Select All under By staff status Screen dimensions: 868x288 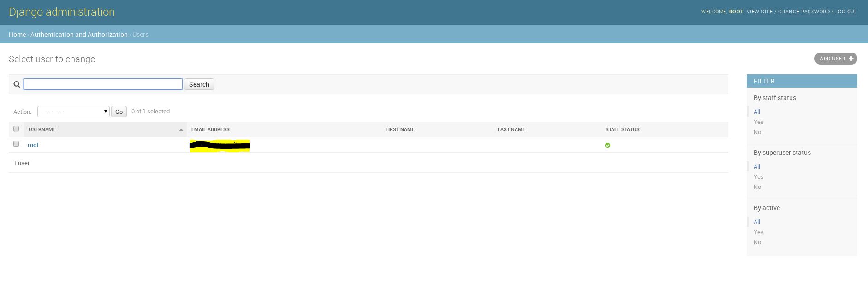point(757,112)
